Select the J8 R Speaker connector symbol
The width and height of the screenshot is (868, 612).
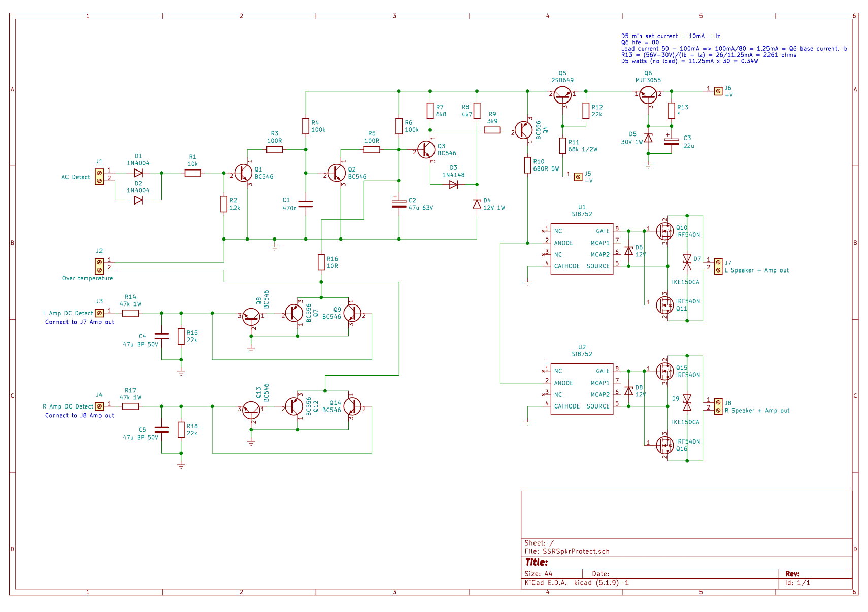(x=718, y=406)
